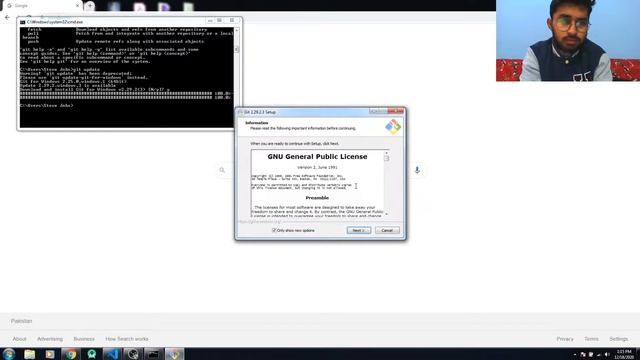The height and width of the screenshot is (360, 640).
Task: Click the license scrollbar up arrow
Action: click(x=387, y=153)
